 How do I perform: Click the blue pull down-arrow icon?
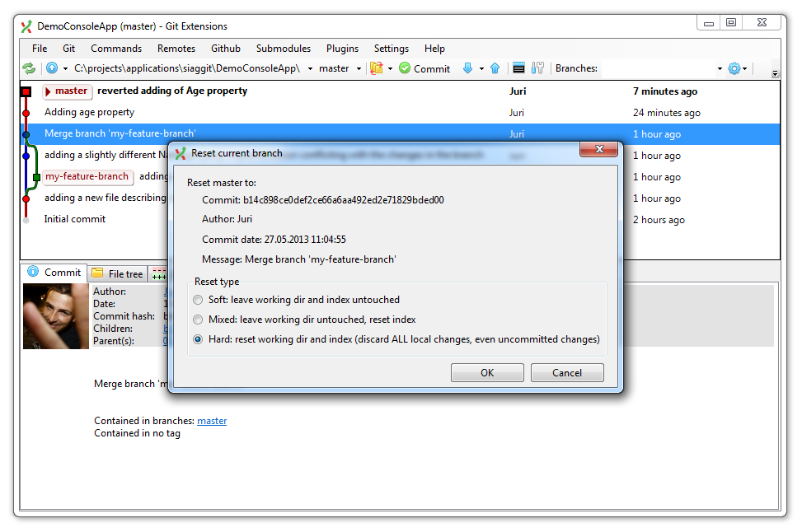[467, 68]
